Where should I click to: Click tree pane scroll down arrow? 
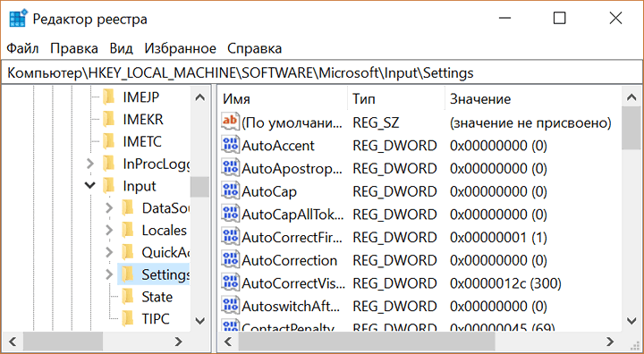pos(200,321)
